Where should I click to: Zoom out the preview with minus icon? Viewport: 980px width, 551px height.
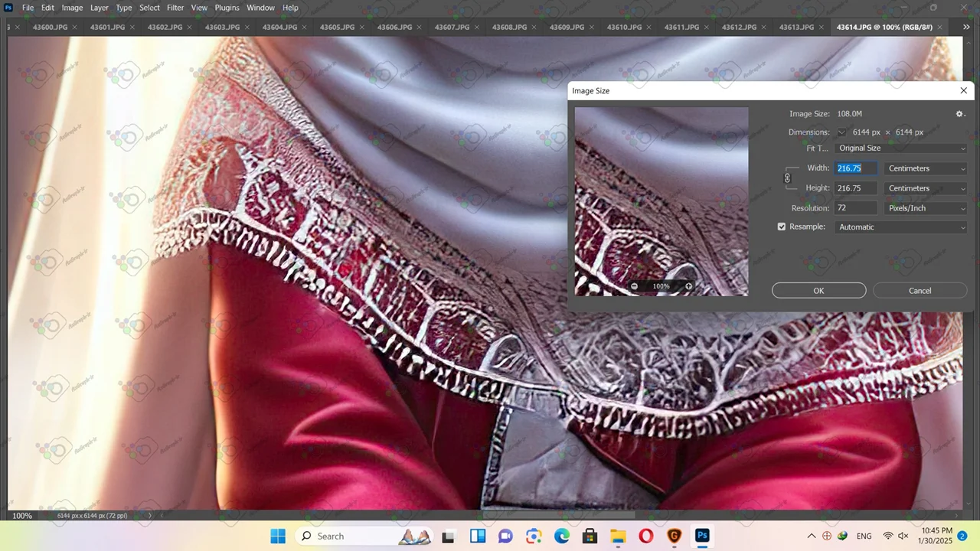(x=634, y=286)
